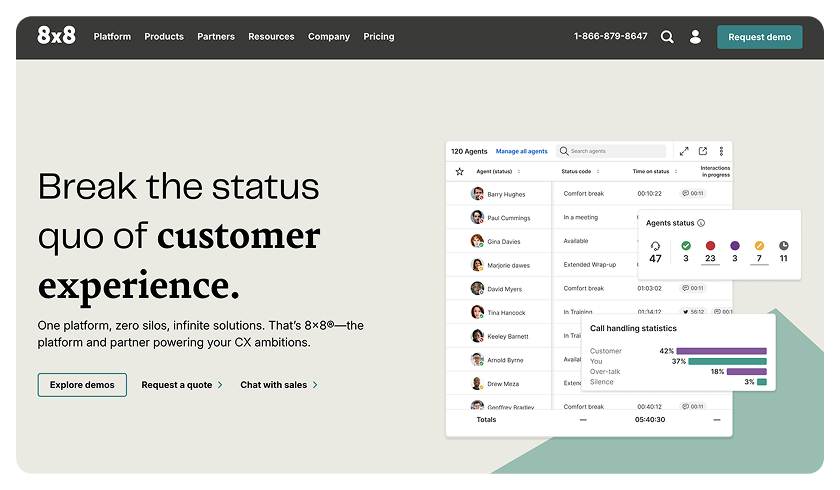Click the Search agents input field
The height and width of the screenshot is (490, 840).
[x=611, y=151]
